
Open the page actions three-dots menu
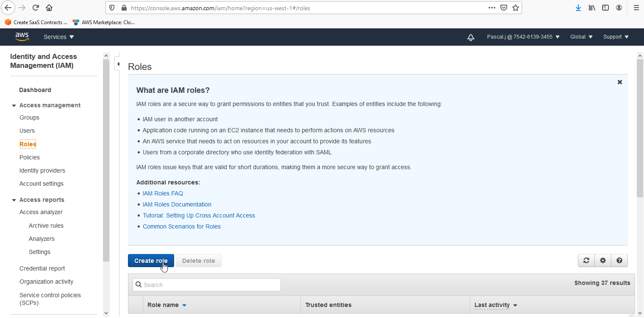492,8
